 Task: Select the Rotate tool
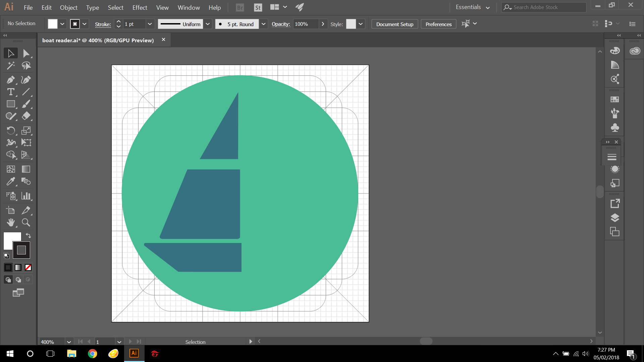10,130
